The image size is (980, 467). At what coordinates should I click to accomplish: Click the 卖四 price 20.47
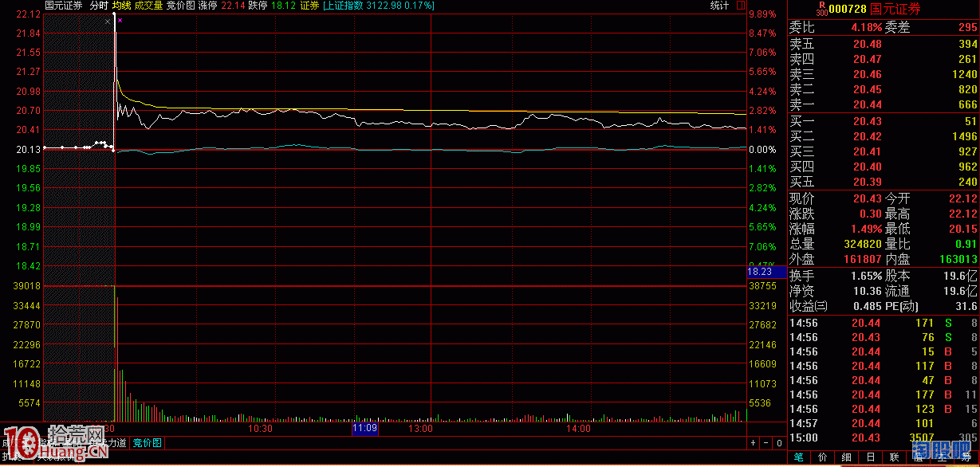pyautogui.click(x=868, y=59)
